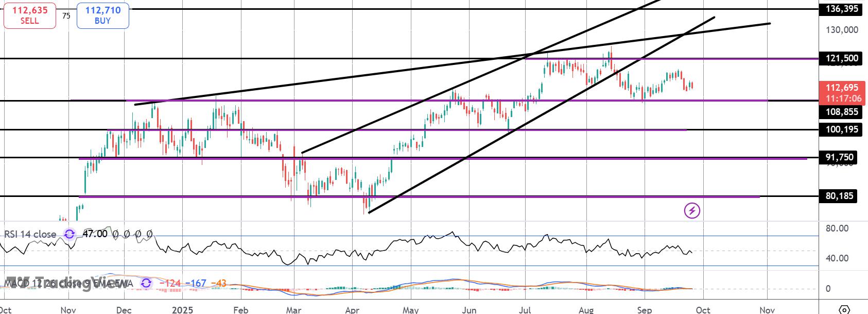Image resolution: width=868 pixels, height=314 pixels.
Task: Click the RSI value 47.00
Action: click(x=95, y=234)
